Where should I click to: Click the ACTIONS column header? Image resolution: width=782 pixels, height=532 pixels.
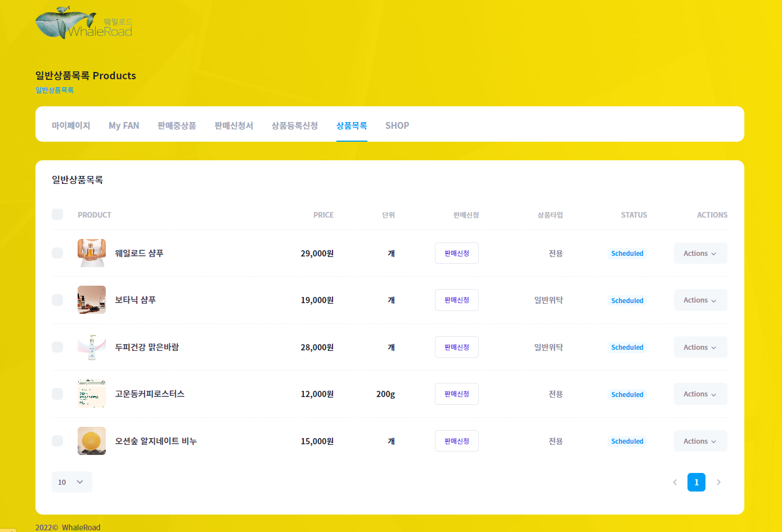(x=712, y=215)
